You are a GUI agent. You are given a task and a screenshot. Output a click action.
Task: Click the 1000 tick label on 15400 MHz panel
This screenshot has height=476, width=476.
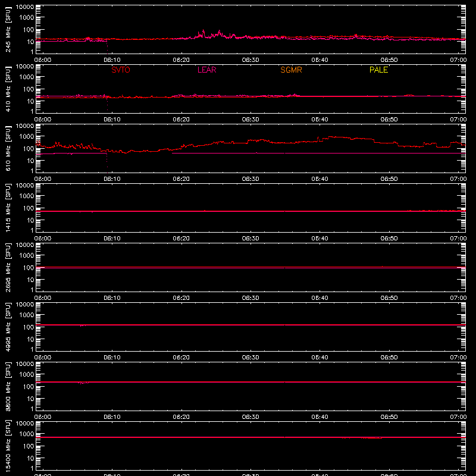27,434
